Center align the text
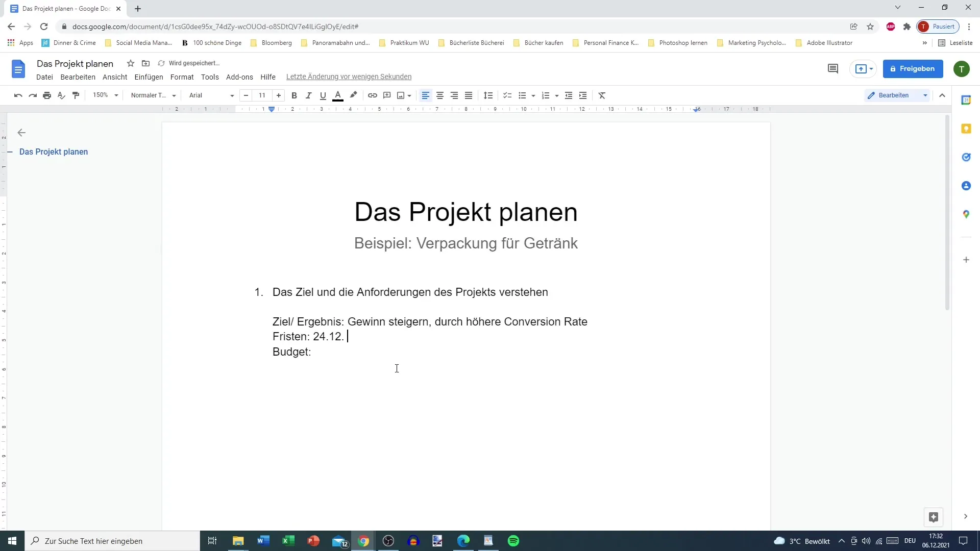The height and width of the screenshot is (551, 980). click(440, 95)
